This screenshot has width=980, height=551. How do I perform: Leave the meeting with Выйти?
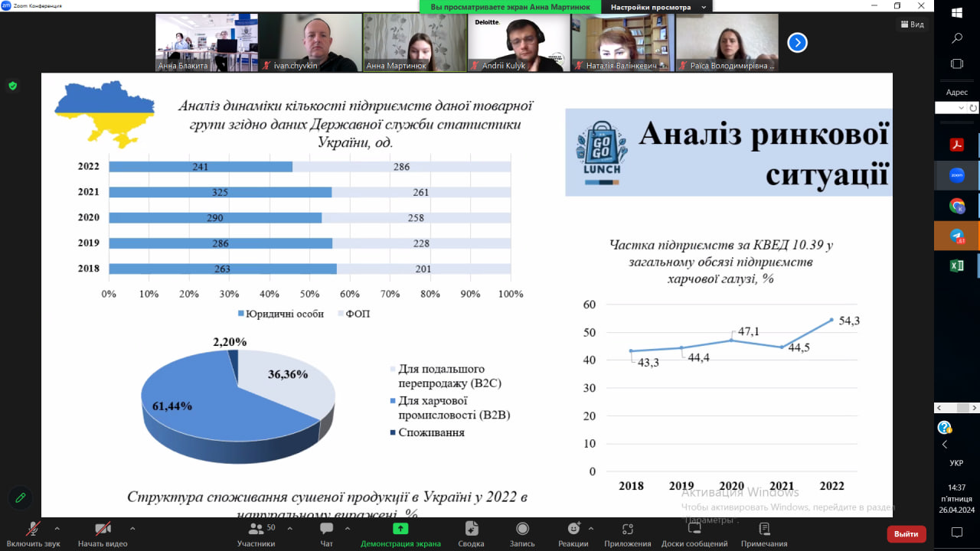click(906, 533)
